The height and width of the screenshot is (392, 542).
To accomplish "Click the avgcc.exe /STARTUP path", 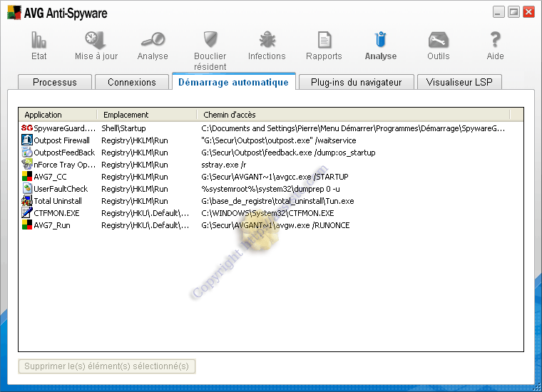I will pyautogui.click(x=275, y=177).
